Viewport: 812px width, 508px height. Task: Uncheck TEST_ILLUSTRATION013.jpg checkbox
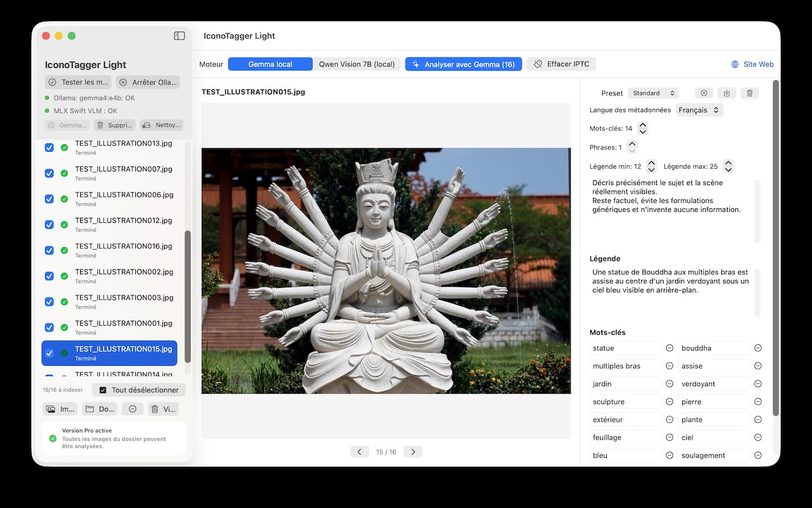49,147
